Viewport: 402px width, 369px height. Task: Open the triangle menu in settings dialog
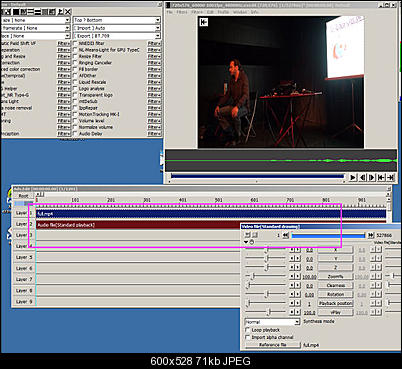click(x=246, y=242)
